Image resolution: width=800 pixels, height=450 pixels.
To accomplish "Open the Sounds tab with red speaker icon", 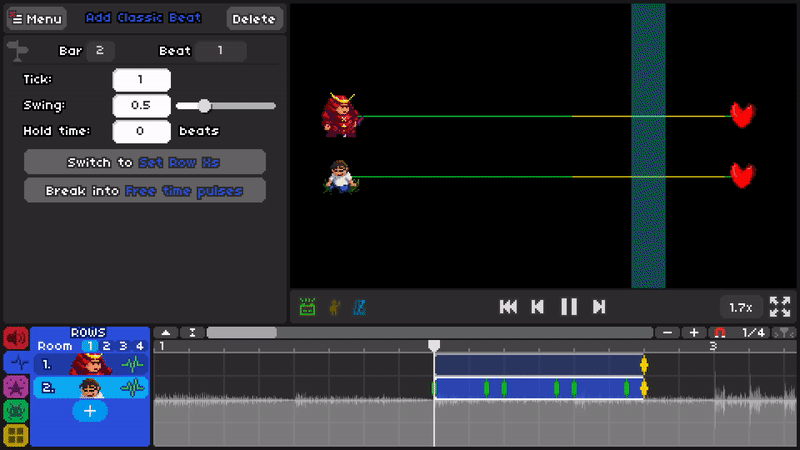I will click(x=15, y=338).
